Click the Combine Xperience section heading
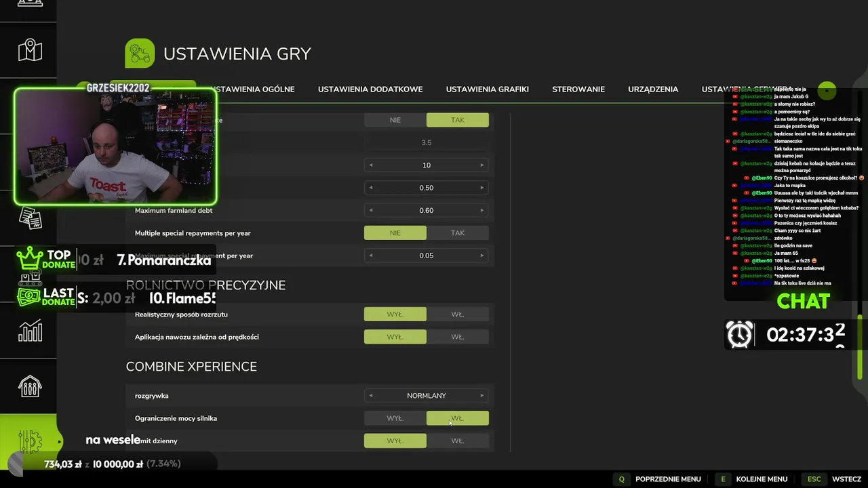 (x=191, y=367)
